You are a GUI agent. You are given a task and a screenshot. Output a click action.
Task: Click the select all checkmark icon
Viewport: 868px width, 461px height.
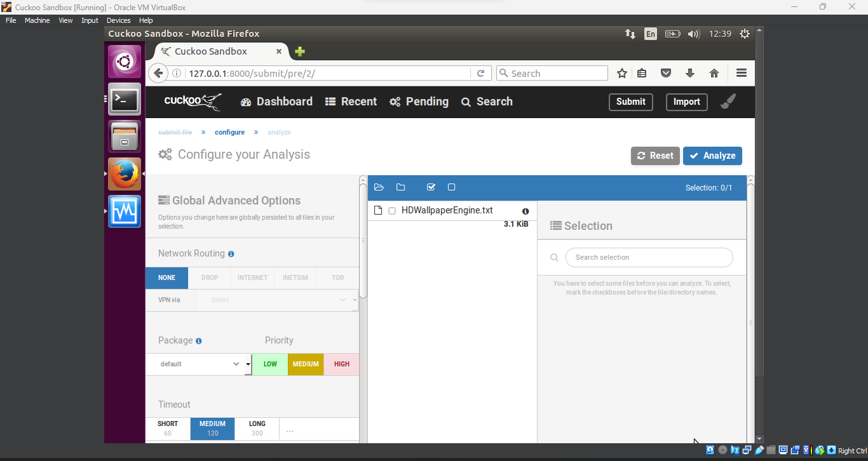point(431,187)
